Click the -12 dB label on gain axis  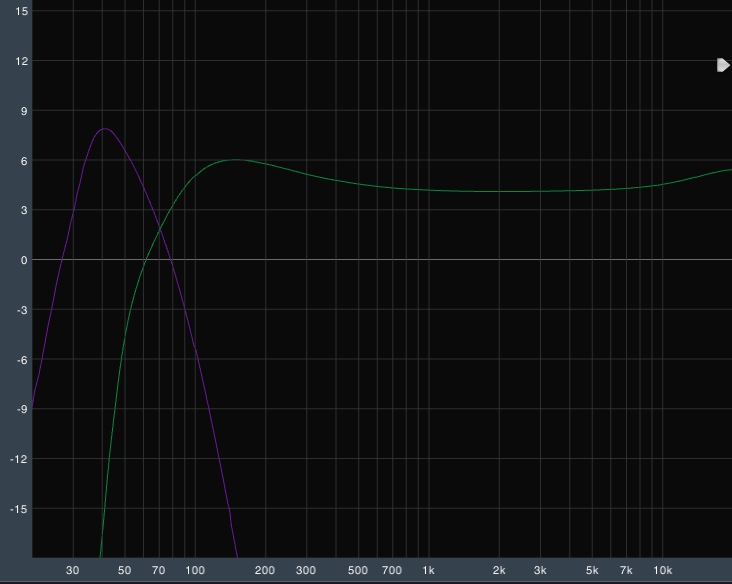pos(19,459)
